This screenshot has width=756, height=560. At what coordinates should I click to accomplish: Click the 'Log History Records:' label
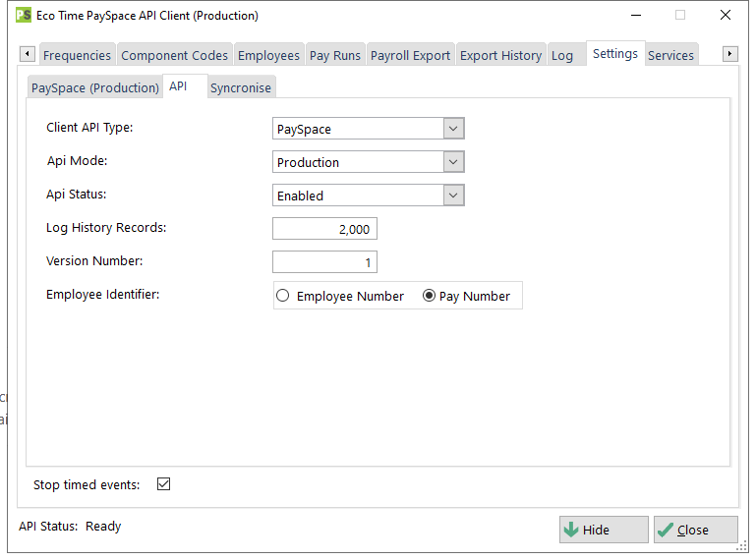tap(106, 228)
